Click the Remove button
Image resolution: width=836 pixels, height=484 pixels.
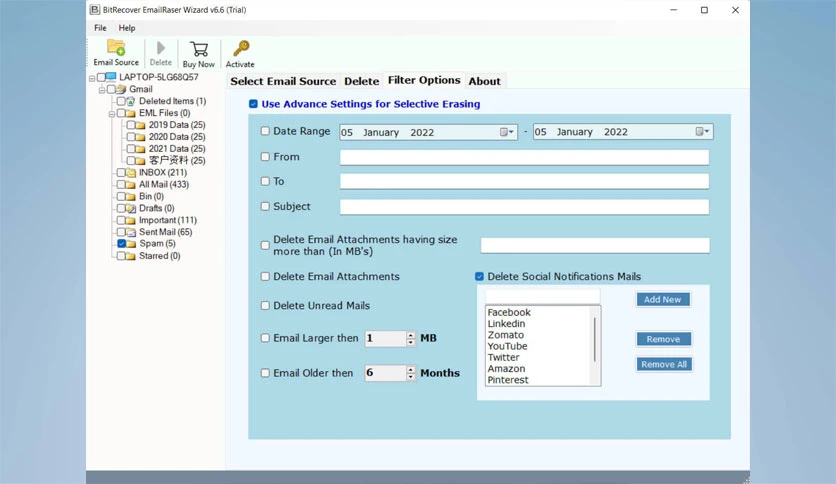coord(663,339)
